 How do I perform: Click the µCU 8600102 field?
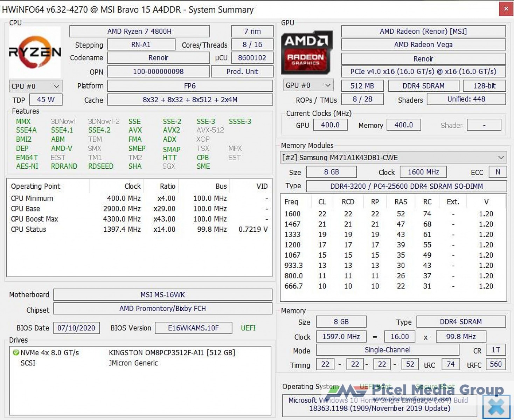[x=252, y=58]
